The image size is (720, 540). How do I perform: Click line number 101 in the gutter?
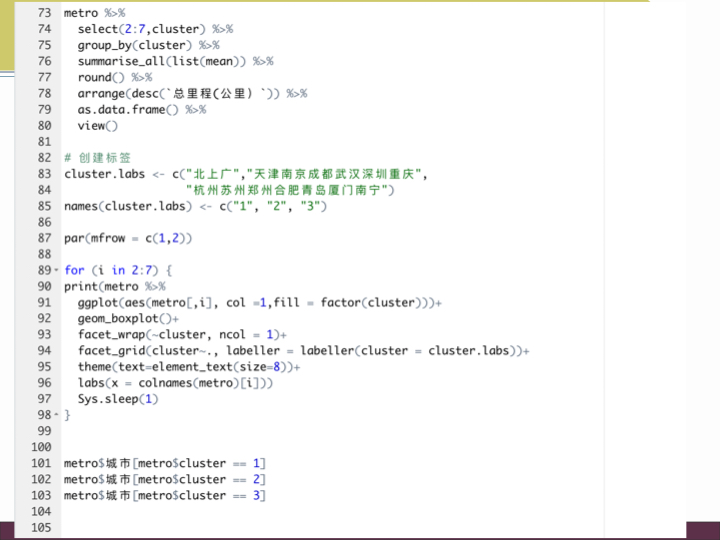(41, 463)
